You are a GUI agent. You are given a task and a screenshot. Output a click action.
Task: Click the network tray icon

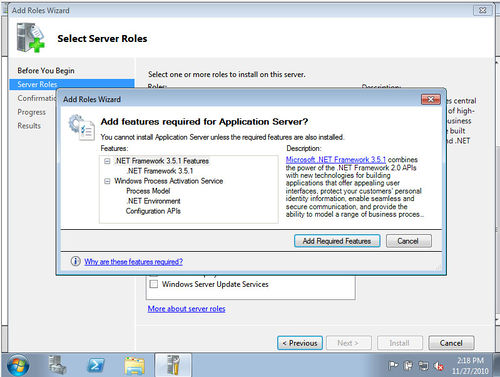click(x=423, y=366)
